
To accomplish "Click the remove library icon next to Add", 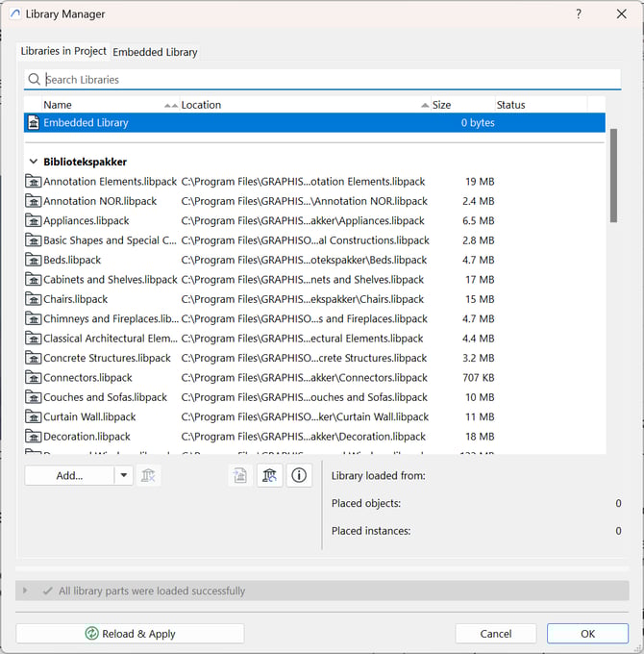I will [148, 475].
